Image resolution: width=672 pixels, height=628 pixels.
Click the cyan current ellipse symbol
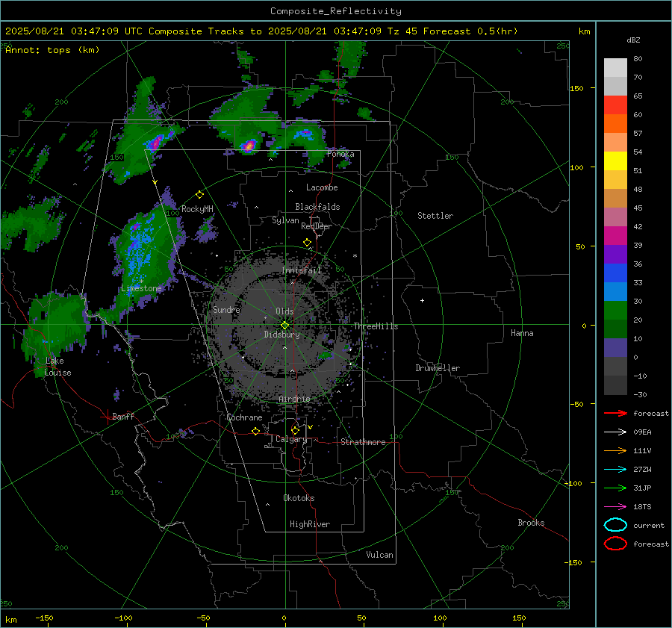coord(615,525)
